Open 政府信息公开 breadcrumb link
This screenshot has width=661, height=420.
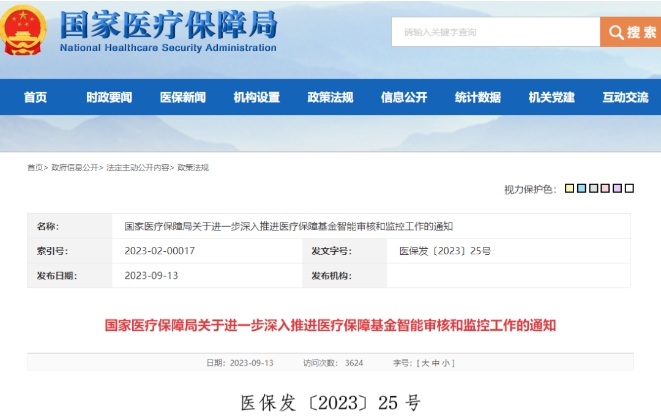75,168
